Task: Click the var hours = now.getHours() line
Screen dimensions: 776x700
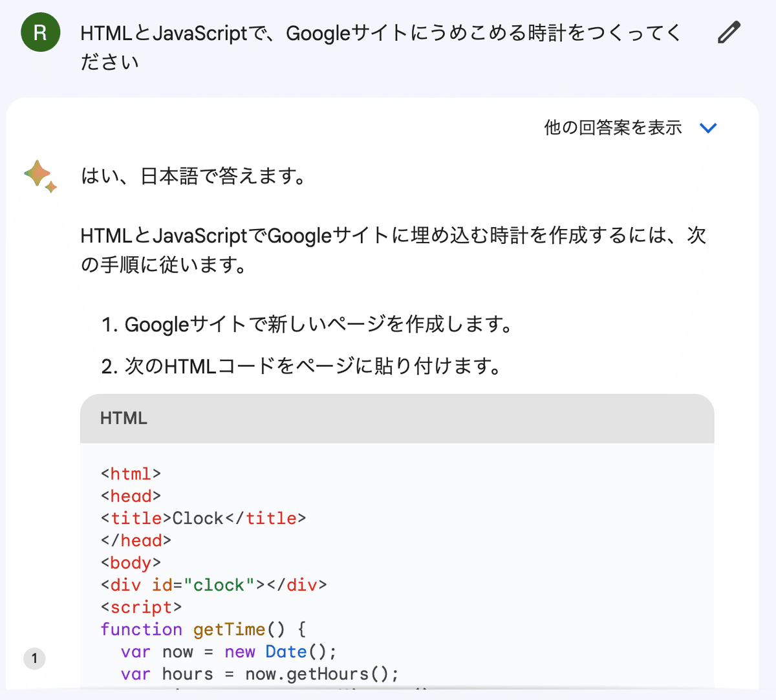Action: click(x=260, y=674)
